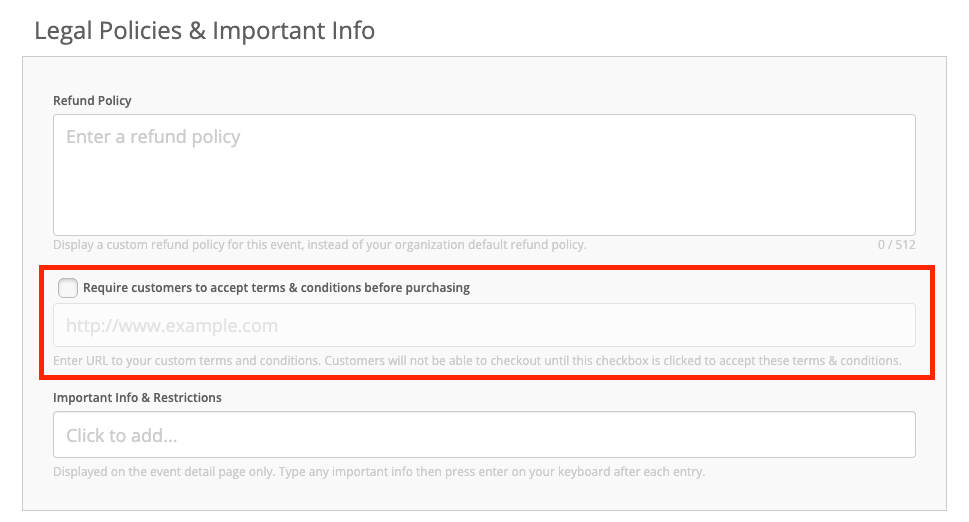This screenshot has height=522, width=969.
Task: Focus the Refund Policy text area
Action: tap(484, 175)
